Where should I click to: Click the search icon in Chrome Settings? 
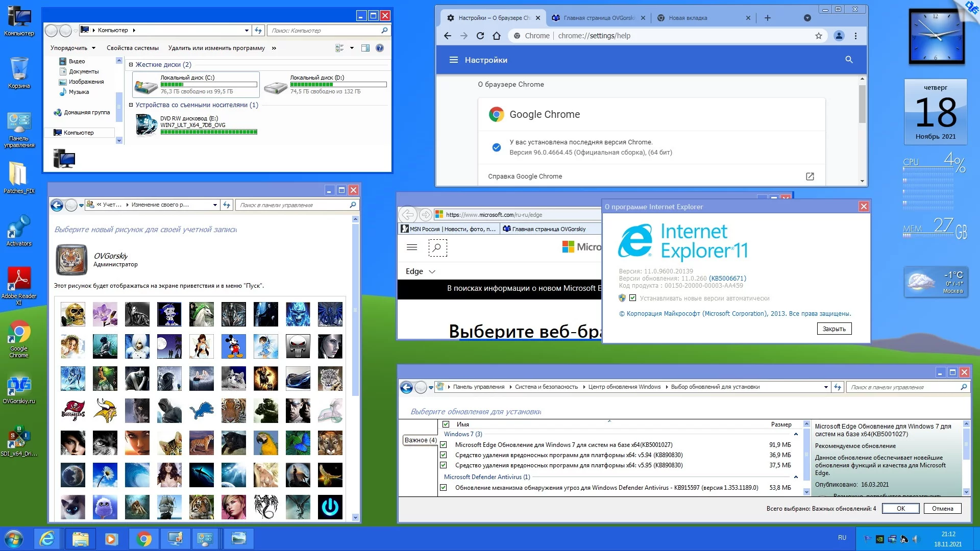point(849,60)
